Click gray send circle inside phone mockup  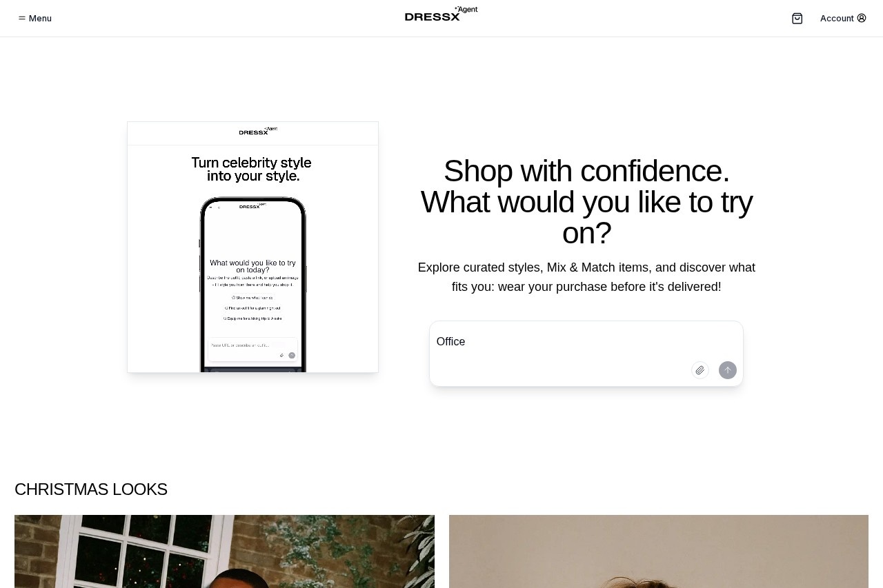pyautogui.click(x=292, y=356)
